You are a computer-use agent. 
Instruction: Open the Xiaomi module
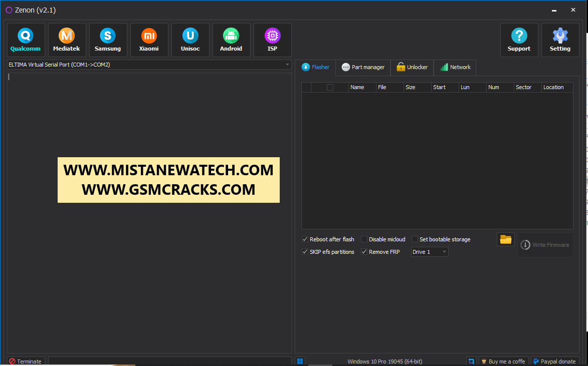click(149, 40)
